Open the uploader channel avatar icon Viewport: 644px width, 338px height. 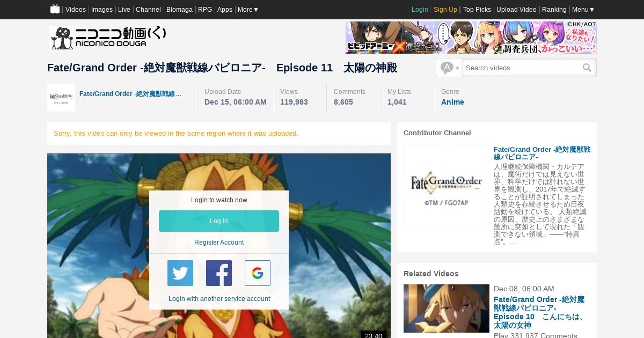coord(61,98)
